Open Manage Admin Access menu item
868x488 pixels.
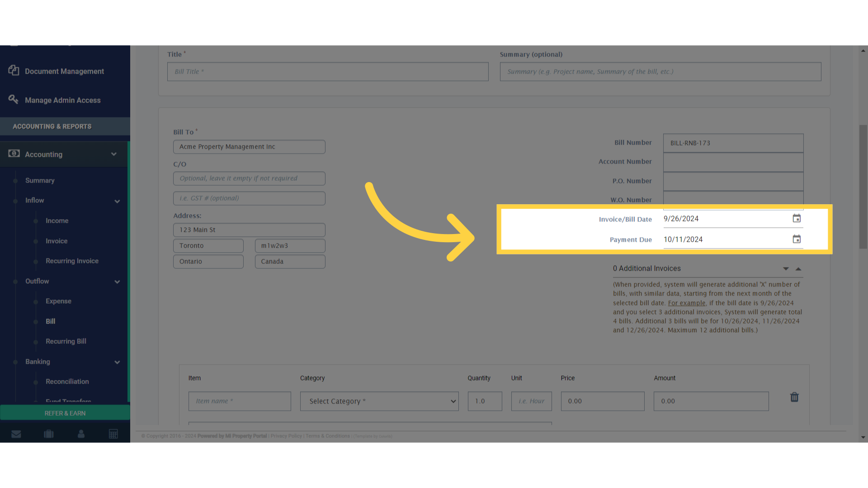(x=63, y=100)
